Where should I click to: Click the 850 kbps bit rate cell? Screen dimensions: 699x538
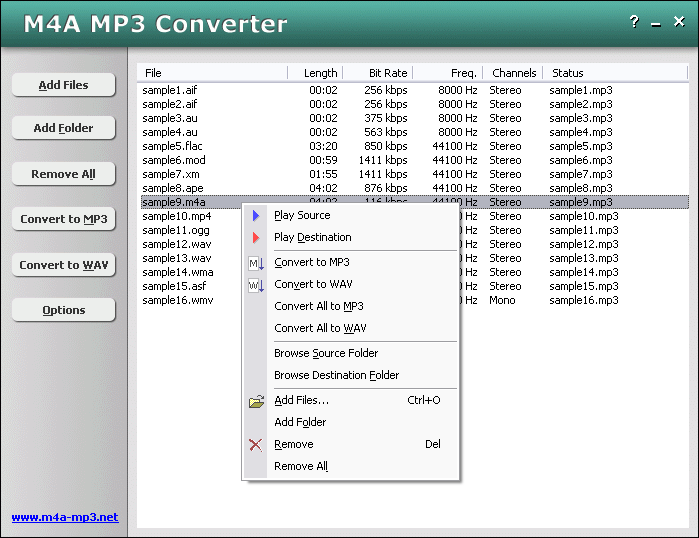click(x=386, y=146)
